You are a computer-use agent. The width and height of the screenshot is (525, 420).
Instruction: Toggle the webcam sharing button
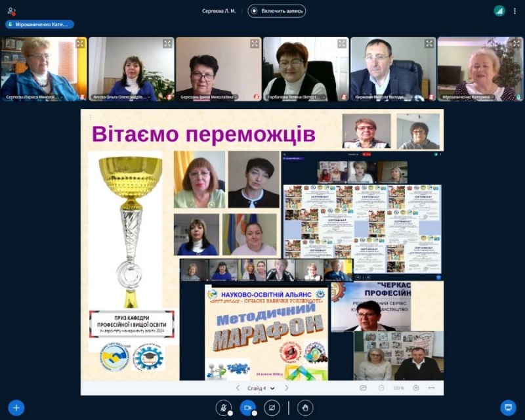[x=248, y=408]
